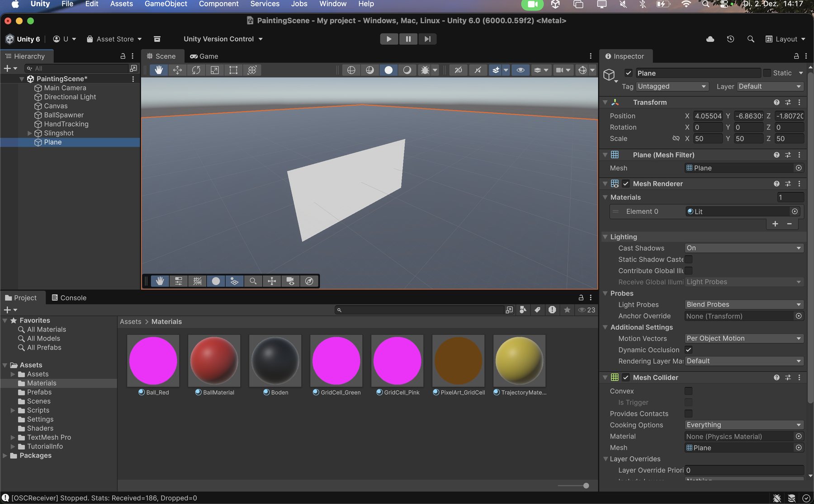The height and width of the screenshot is (504, 814).
Task: Disable the Mesh Collider component checkbox
Action: (x=626, y=377)
